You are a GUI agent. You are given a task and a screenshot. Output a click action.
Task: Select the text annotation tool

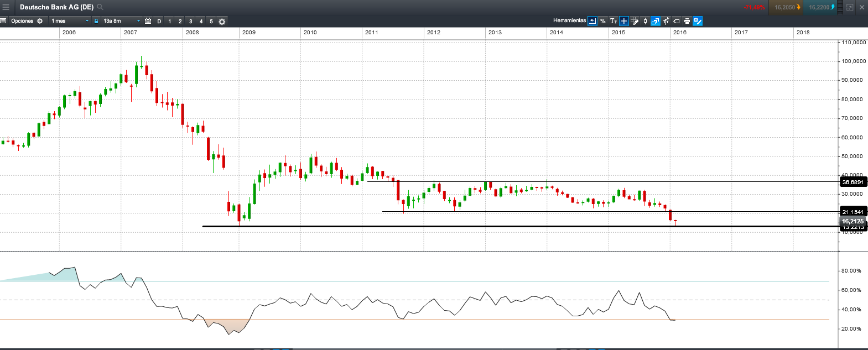[614, 21]
